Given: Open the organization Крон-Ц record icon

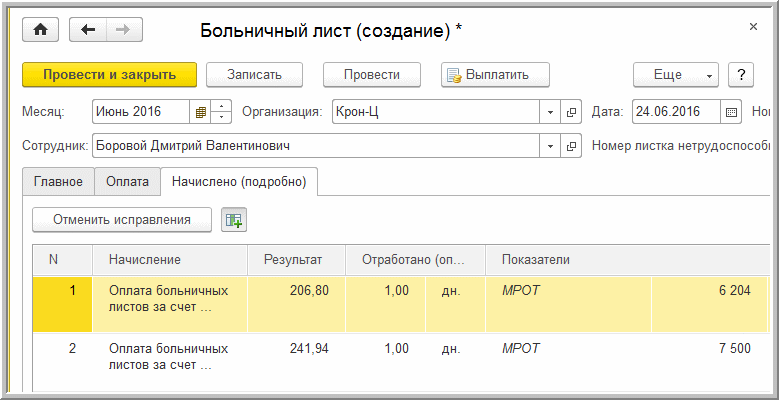Looking at the screenshot, I should tap(571, 112).
